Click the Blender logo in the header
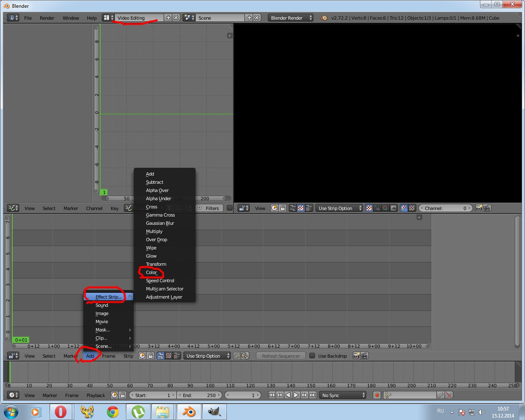The height and width of the screenshot is (420, 525). [x=324, y=18]
